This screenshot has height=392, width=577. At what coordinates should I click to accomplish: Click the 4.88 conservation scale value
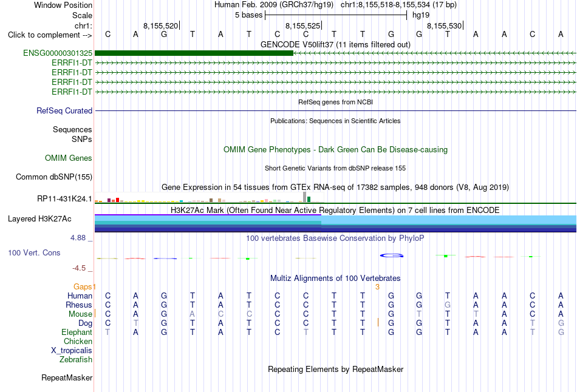click(78, 238)
